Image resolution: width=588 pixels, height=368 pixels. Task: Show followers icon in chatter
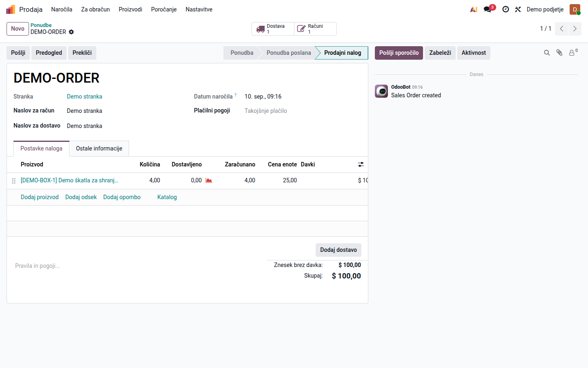click(573, 52)
